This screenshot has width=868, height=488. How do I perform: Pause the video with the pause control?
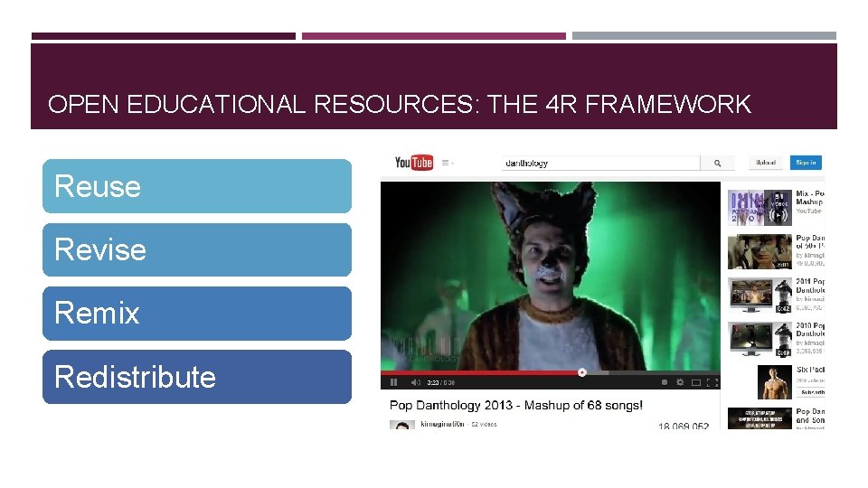pyautogui.click(x=393, y=382)
